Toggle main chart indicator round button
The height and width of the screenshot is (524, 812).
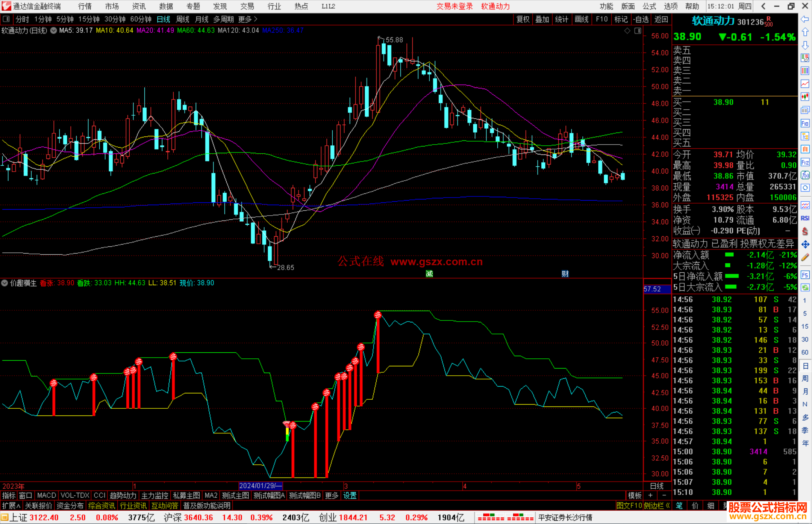click(54, 30)
